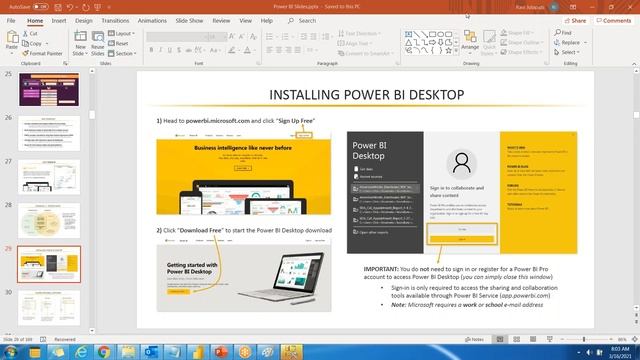This screenshot has height=360, width=640.
Task: Copy the current selection
Action: [x=32, y=43]
